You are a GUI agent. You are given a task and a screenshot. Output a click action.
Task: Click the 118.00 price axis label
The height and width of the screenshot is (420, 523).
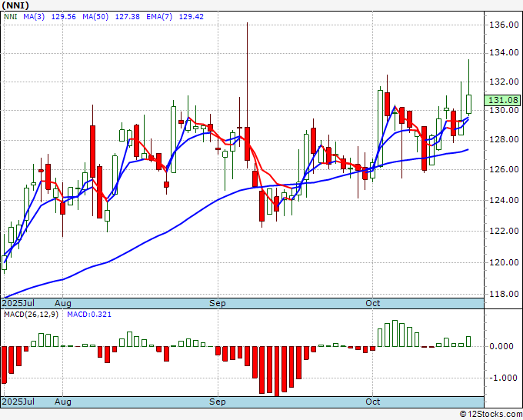click(504, 295)
